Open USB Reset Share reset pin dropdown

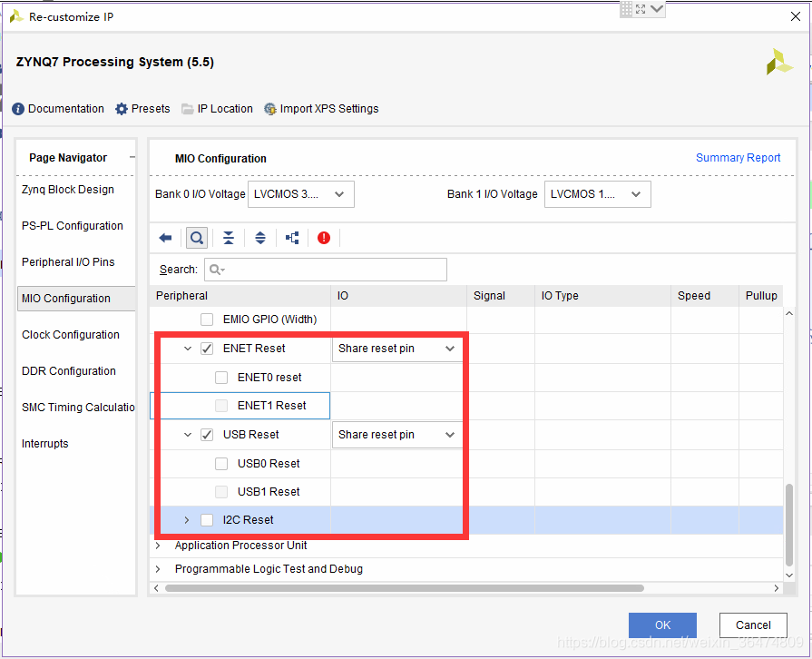point(396,435)
